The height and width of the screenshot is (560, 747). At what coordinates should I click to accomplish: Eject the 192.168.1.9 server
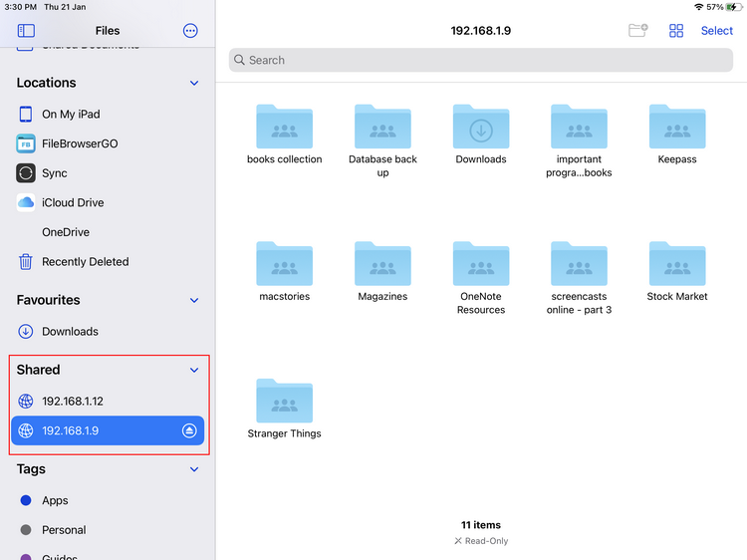tap(189, 430)
